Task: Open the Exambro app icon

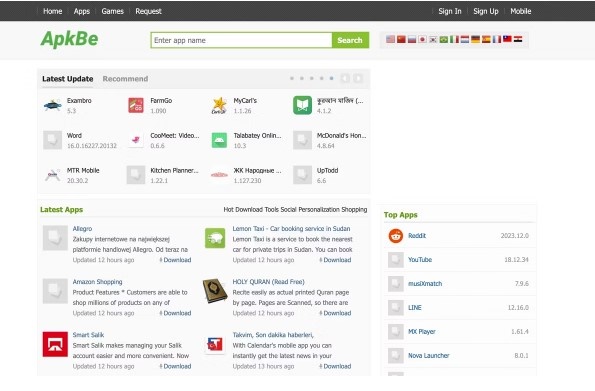Action: coord(52,105)
